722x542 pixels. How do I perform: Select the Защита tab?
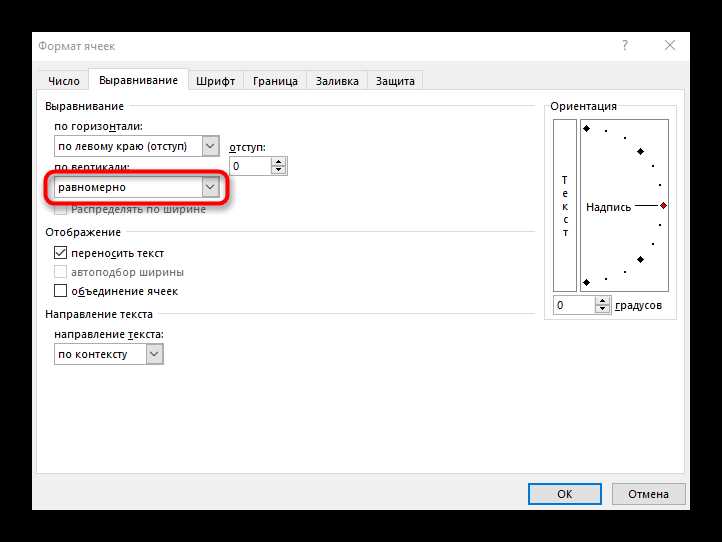coord(395,81)
